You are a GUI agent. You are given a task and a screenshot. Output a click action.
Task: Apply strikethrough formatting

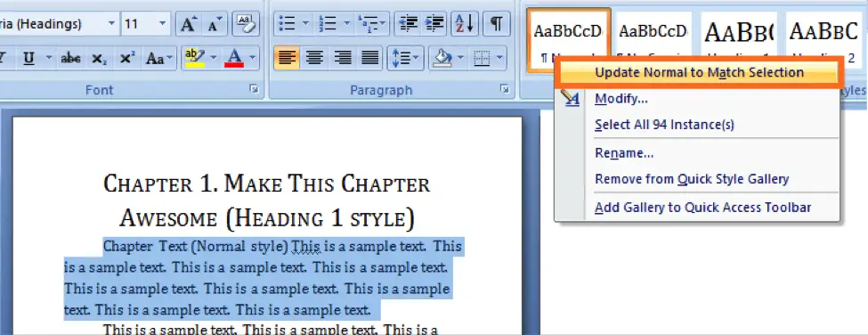70,58
